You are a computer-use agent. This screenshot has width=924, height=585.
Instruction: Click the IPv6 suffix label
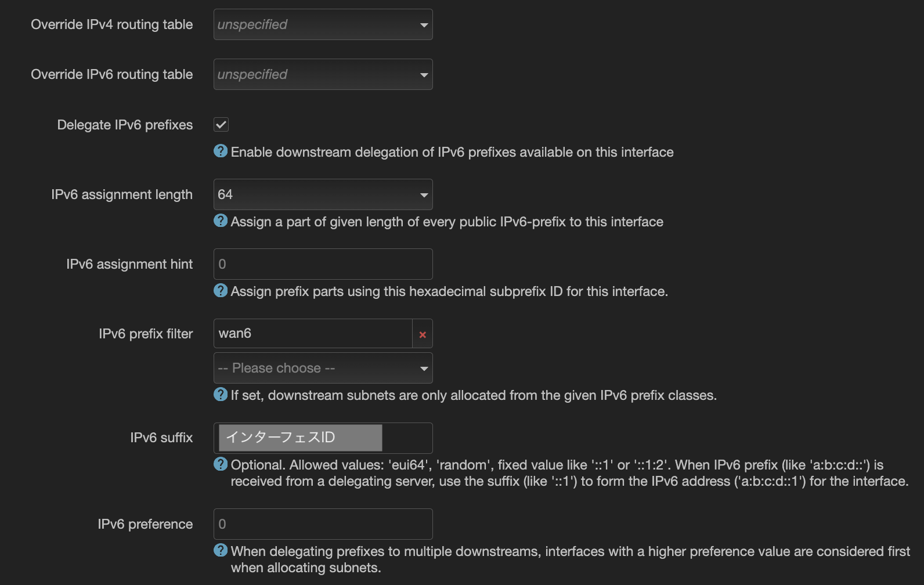[161, 438]
